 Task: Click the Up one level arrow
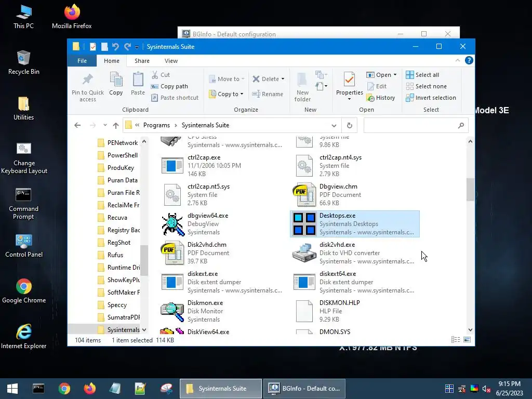pos(116,125)
